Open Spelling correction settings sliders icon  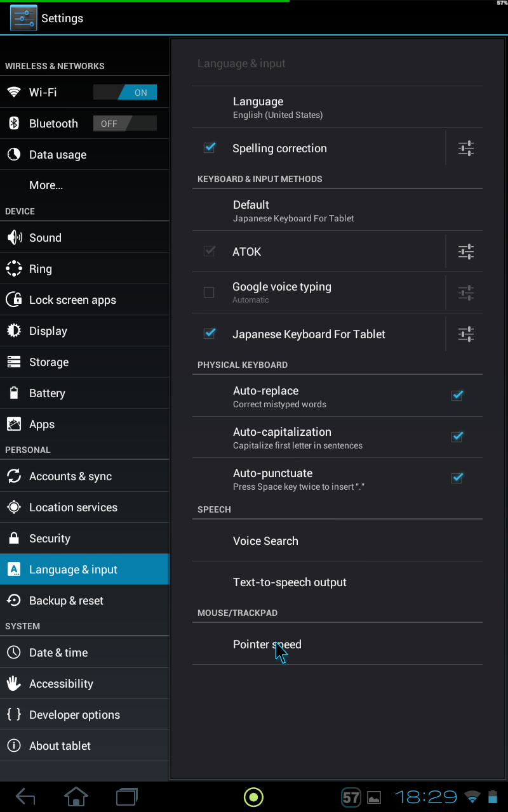pos(466,148)
